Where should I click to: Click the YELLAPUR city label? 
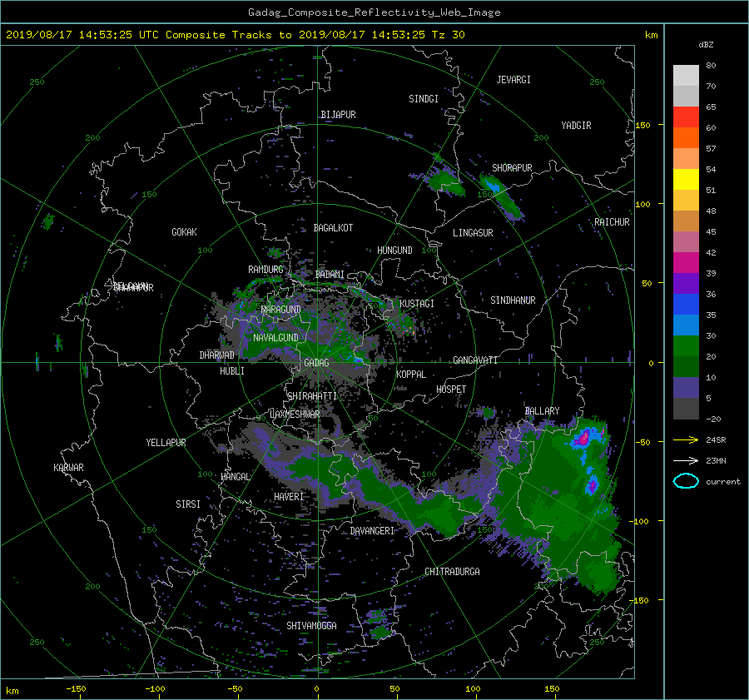pyautogui.click(x=166, y=443)
